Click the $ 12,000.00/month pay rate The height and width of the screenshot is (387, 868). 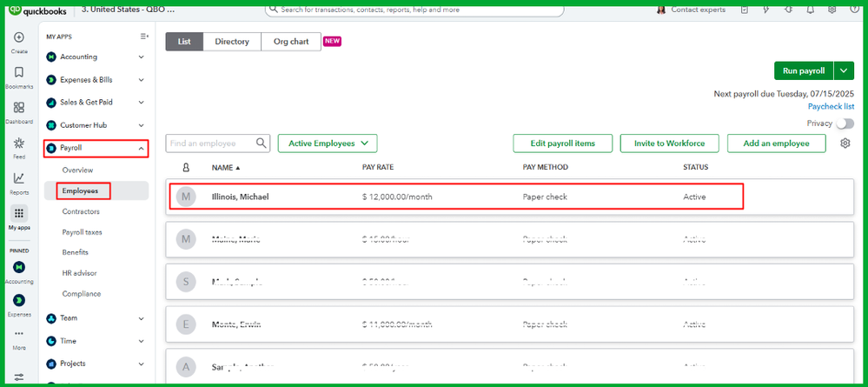pos(397,197)
